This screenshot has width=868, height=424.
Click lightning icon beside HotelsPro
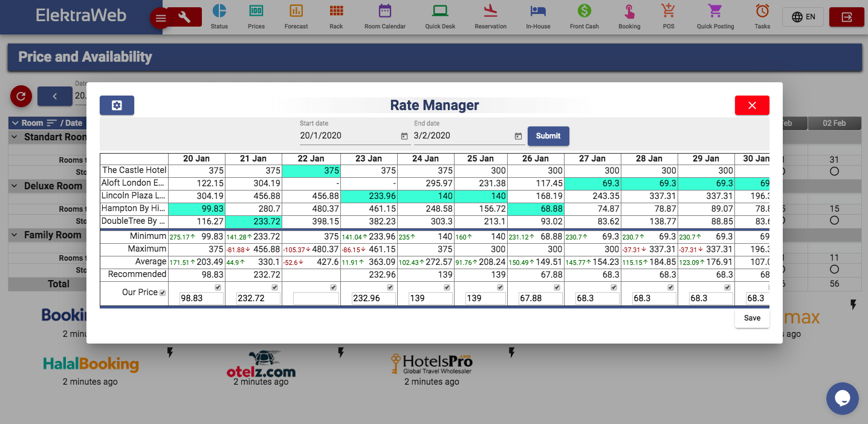click(x=511, y=352)
